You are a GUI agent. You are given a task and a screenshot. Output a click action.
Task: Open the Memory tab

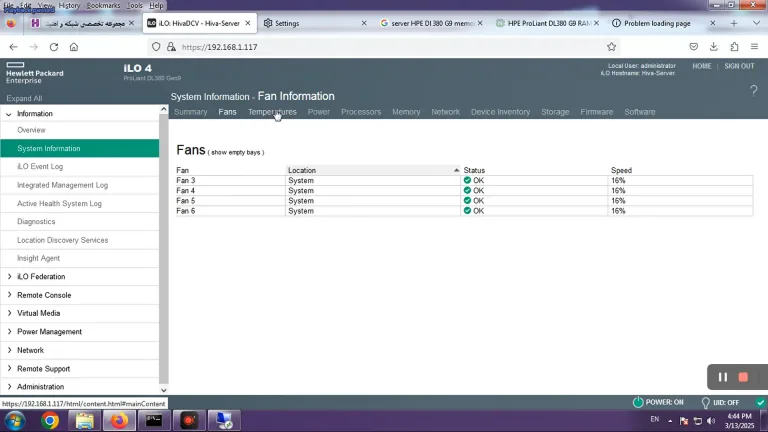click(406, 112)
